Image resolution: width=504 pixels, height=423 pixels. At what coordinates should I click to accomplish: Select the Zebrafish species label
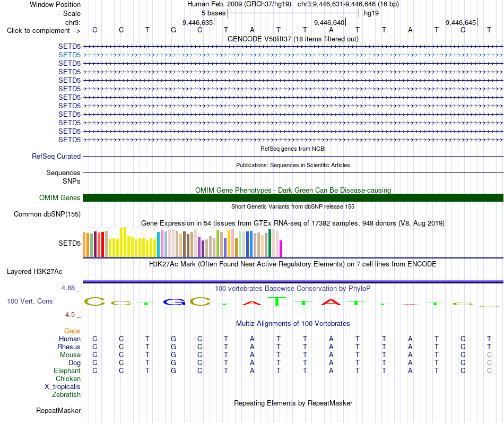[x=66, y=394]
